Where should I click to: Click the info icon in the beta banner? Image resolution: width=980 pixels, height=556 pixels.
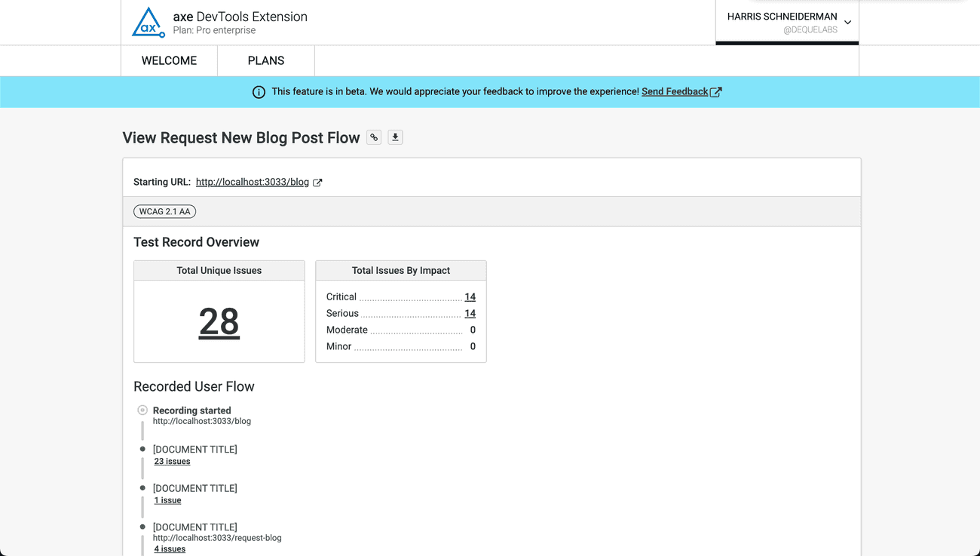coord(259,91)
